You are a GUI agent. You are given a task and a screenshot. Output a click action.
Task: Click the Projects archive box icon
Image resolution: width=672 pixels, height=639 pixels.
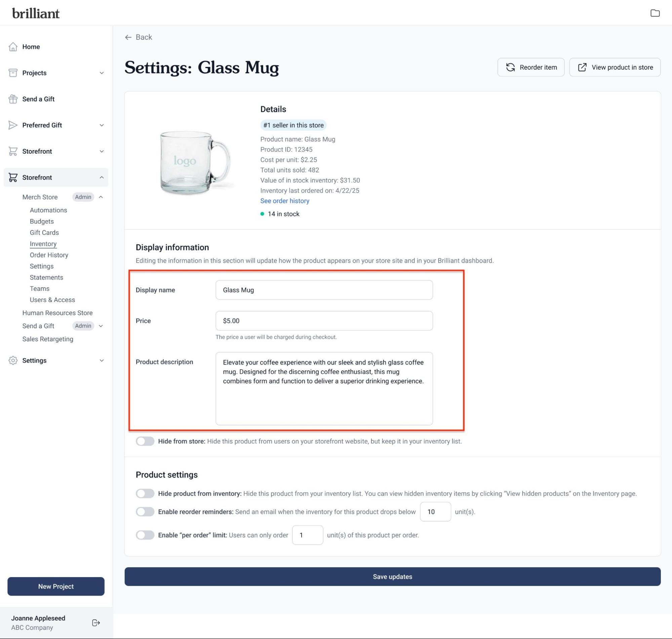click(13, 73)
